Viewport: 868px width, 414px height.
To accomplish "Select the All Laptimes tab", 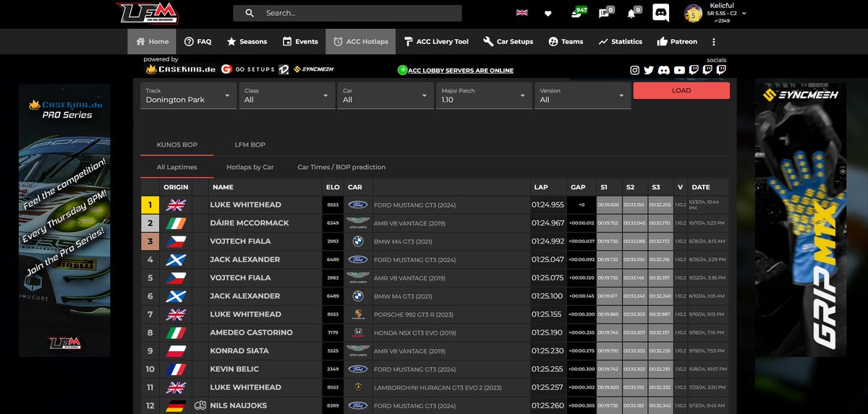I will (x=177, y=167).
